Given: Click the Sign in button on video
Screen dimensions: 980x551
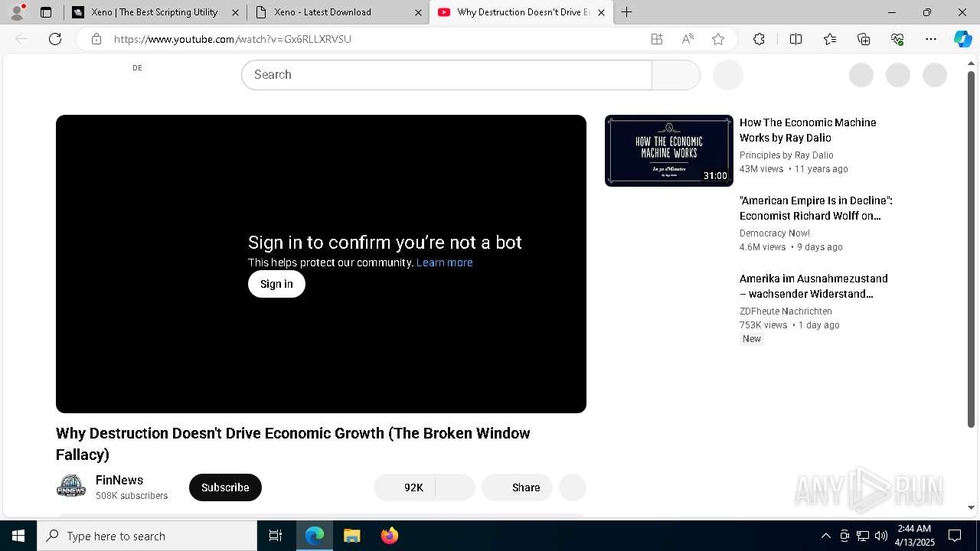Looking at the screenshot, I should (x=276, y=284).
